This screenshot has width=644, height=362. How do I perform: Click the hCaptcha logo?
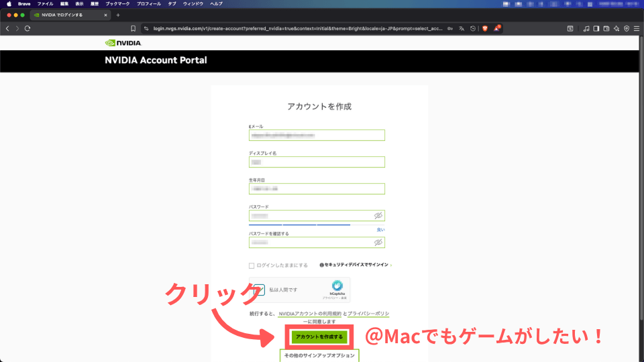coord(337,286)
